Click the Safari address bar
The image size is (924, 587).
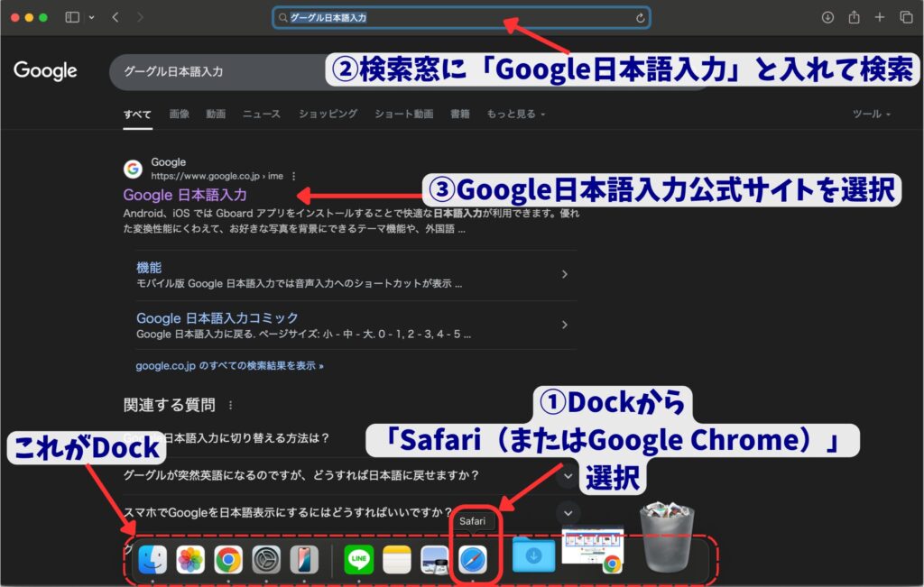(x=461, y=18)
